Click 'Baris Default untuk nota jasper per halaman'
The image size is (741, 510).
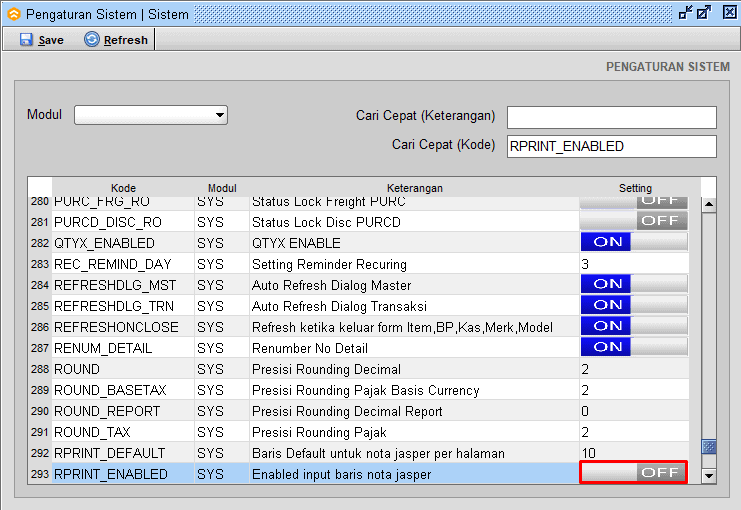click(378, 454)
